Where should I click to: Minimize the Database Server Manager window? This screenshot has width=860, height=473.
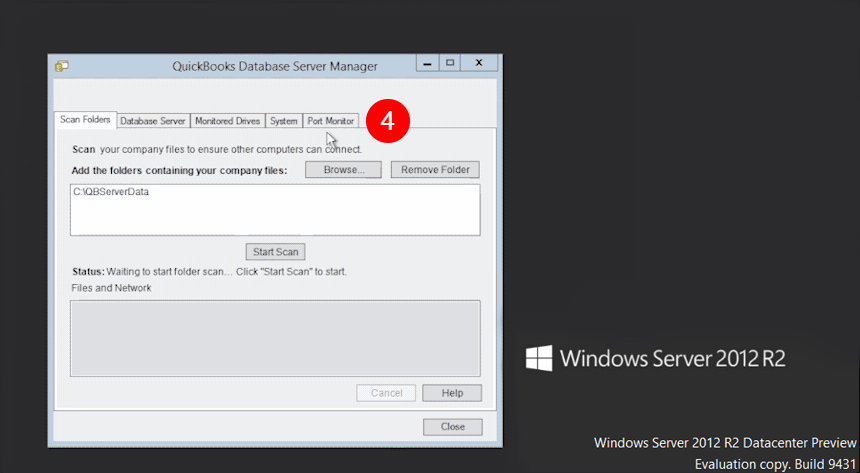pos(427,63)
